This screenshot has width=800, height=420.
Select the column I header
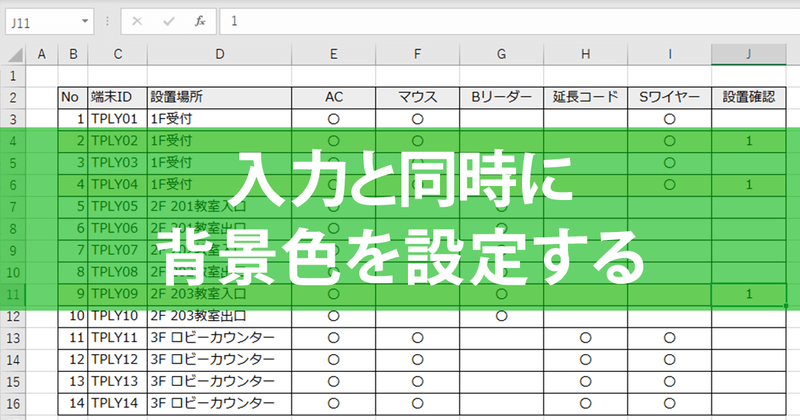pos(669,54)
